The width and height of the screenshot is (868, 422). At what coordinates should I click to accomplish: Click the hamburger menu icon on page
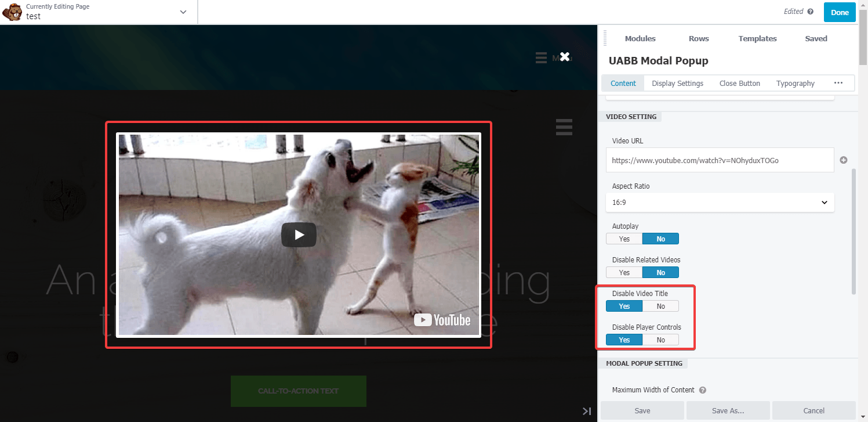click(564, 127)
